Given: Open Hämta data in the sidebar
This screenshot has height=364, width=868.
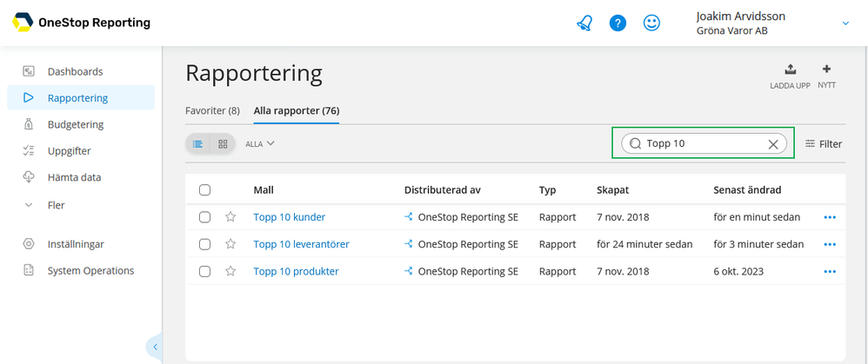Looking at the screenshot, I should tap(74, 177).
